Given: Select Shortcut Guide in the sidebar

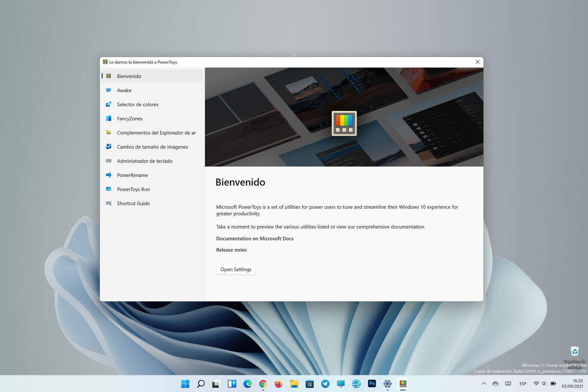Looking at the screenshot, I should coord(152,204).
